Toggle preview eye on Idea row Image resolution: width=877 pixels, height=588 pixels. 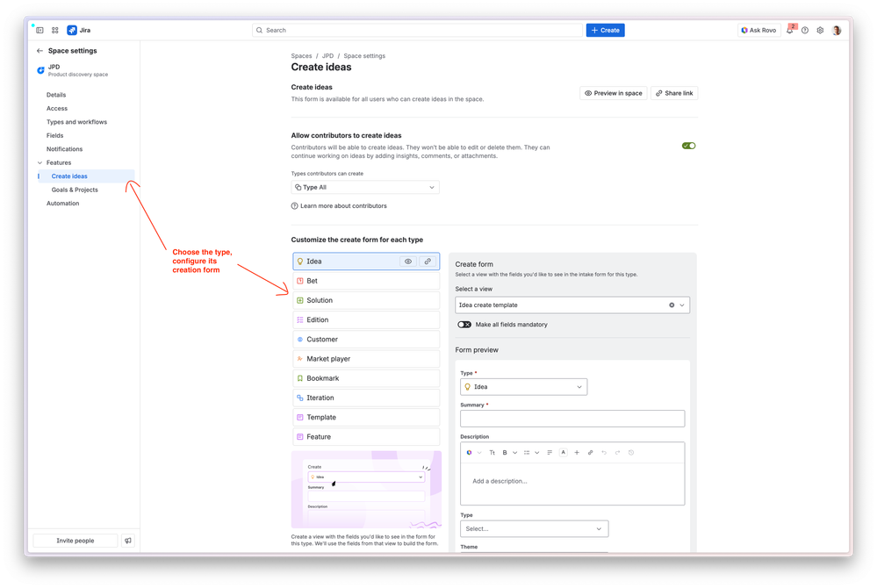point(408,262)
